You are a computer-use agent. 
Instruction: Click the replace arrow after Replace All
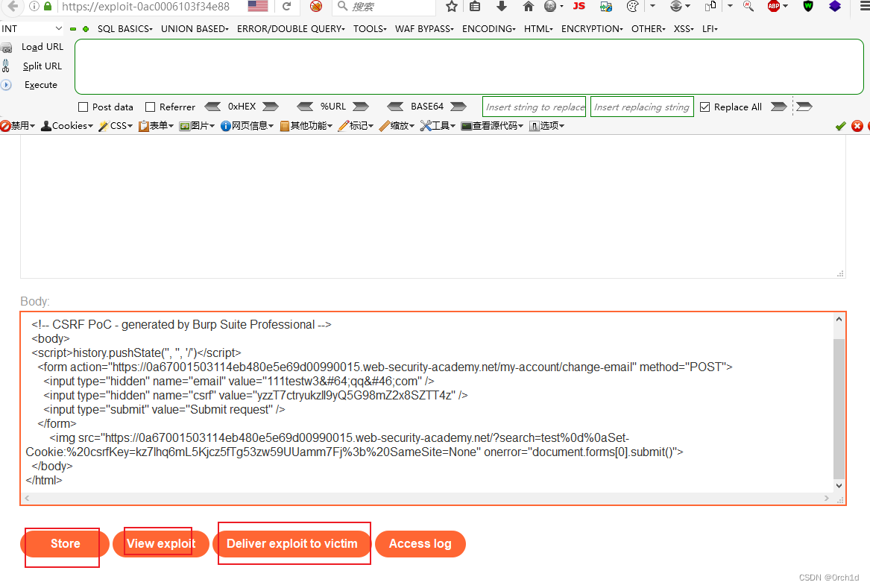[x=779, y=107]
